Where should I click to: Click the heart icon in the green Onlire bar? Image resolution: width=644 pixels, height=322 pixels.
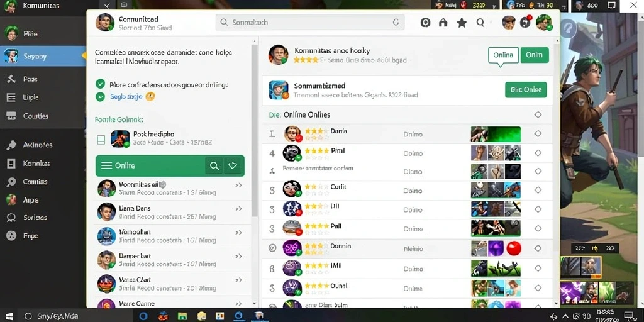pyautogui.click(x=233, y=165)
